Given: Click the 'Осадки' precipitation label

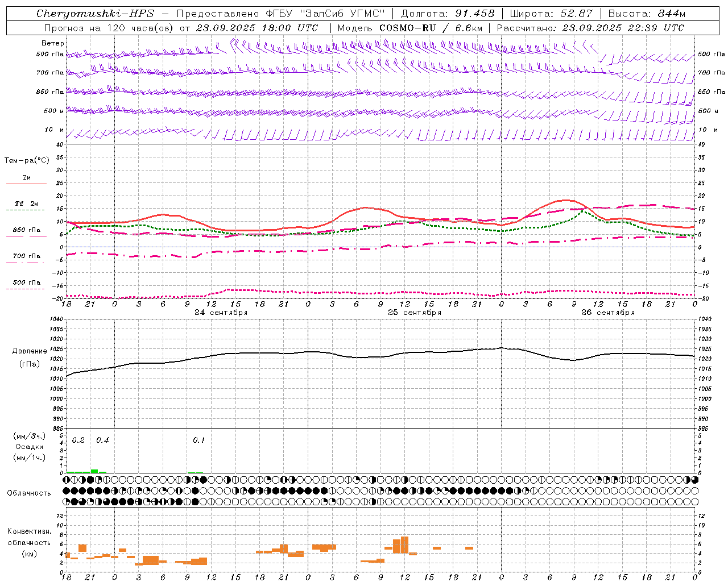Looking at the screenshot, I should pyautogui.click(x=29, y=447).
